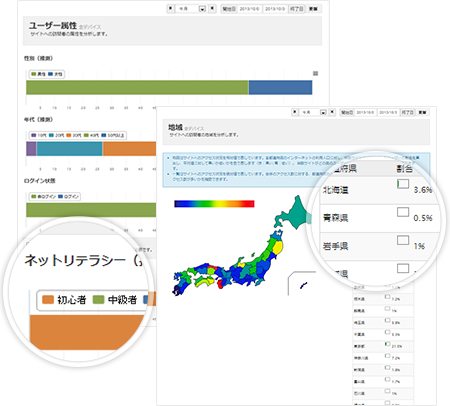The image size is (450, 406).
Task: Click 群馬県 row in prefecture table
Action: (x=383, y=311)
